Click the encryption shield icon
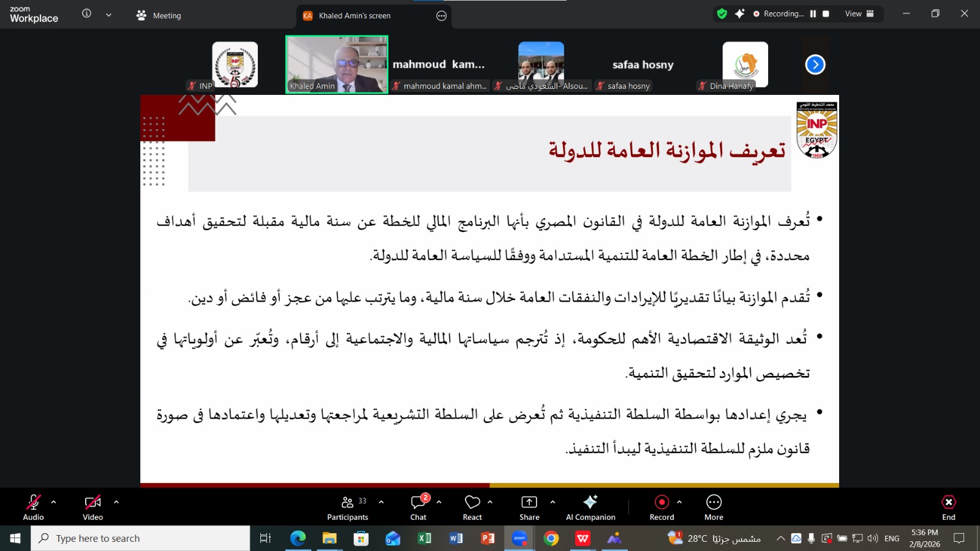980x551 pixels. click(x=722, y=13)
